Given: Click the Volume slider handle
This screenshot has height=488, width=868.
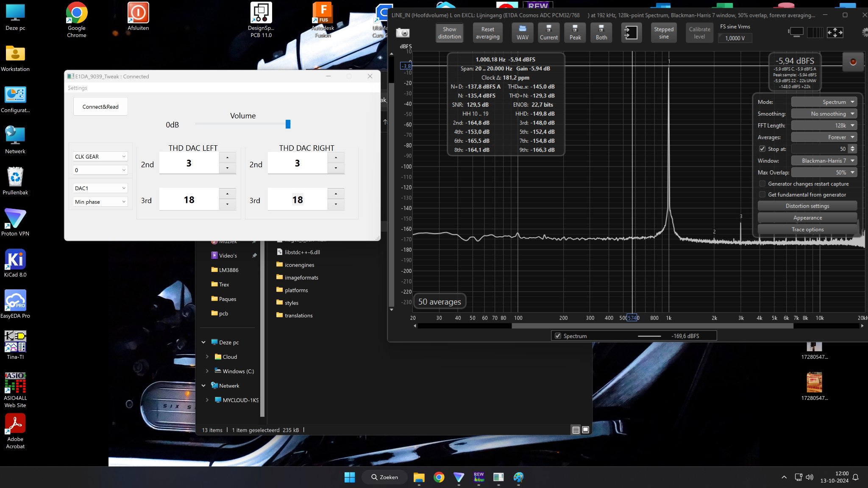Looking at the screenshot, I should click(288, 124).
